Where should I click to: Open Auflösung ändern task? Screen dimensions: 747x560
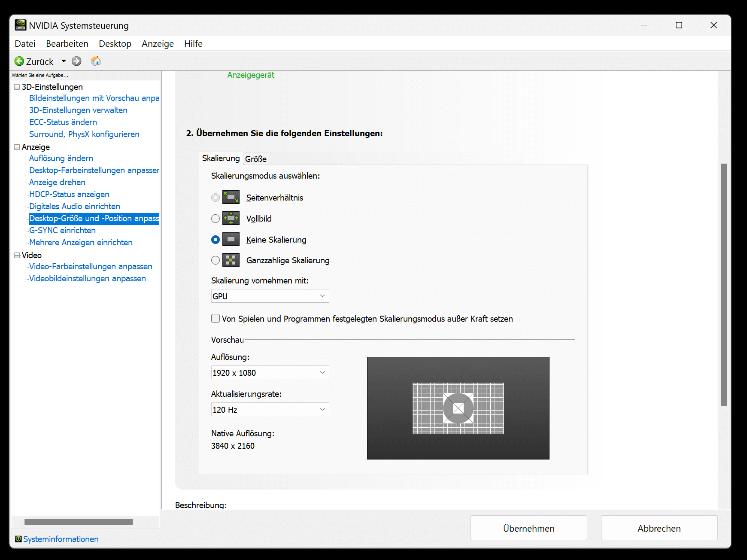(61, 158)
